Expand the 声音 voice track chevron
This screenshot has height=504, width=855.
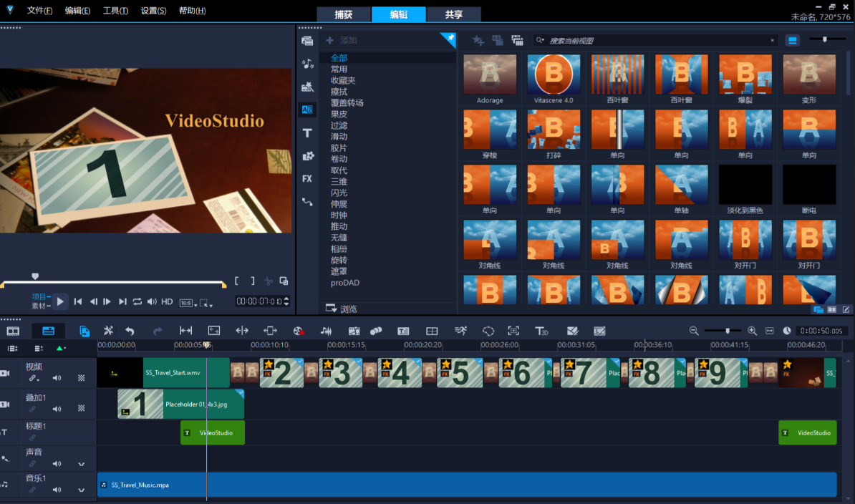pos(81,464)
